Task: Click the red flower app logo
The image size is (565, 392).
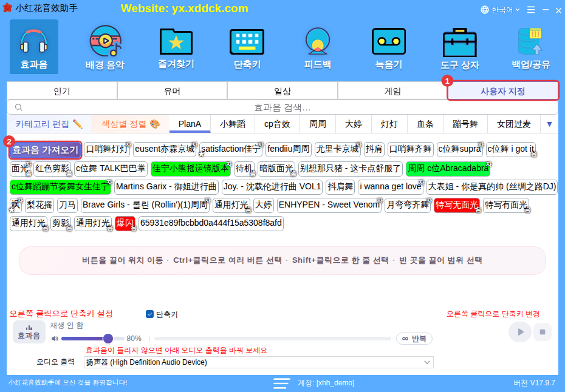Action: tap(7, 7)
